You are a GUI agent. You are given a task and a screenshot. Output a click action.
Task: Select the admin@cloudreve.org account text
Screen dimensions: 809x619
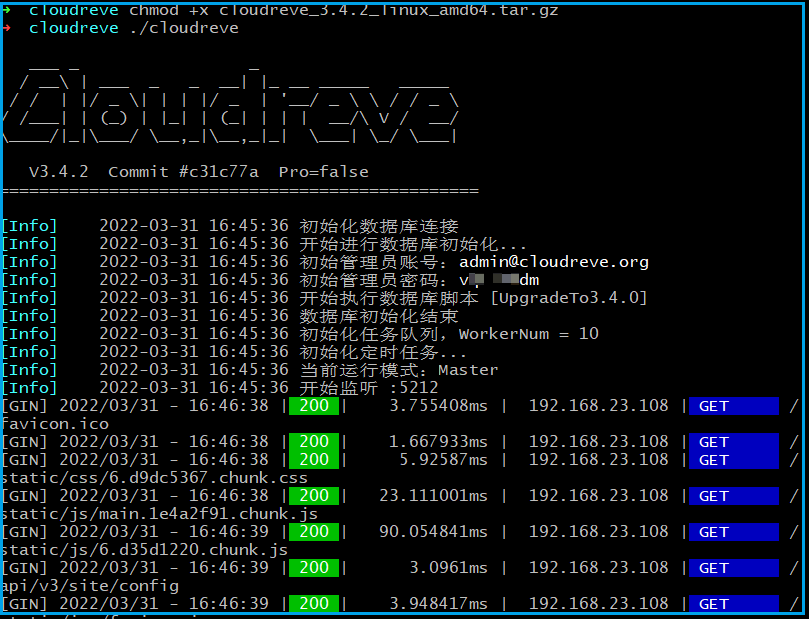pyautogui.click(x=554, y=262)
